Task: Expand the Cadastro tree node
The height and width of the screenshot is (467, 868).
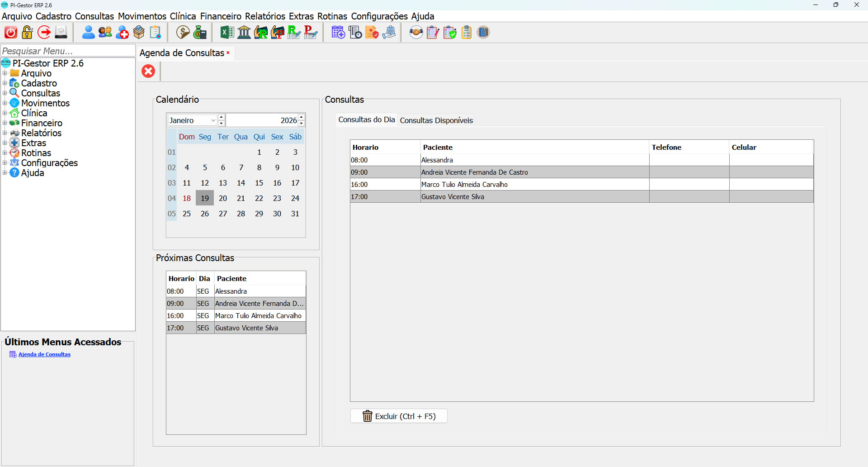Action: coord(5,83)
